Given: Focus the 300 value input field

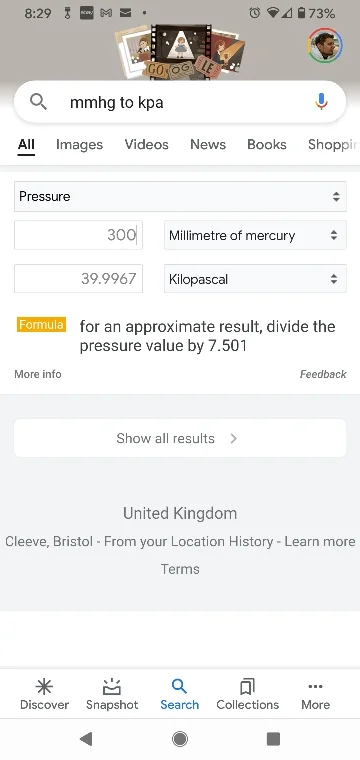Looking at the screenshot, I should [x=78, y=236].
